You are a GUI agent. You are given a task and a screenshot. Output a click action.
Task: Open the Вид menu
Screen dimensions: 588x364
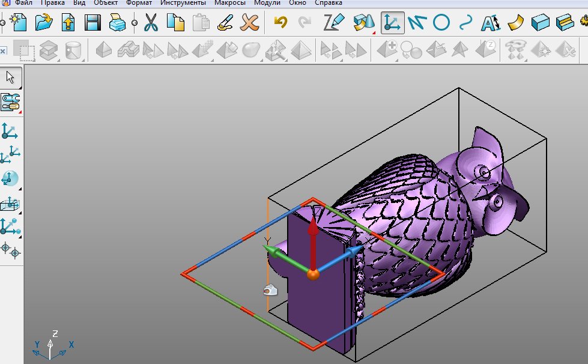(x=79, y=2)
